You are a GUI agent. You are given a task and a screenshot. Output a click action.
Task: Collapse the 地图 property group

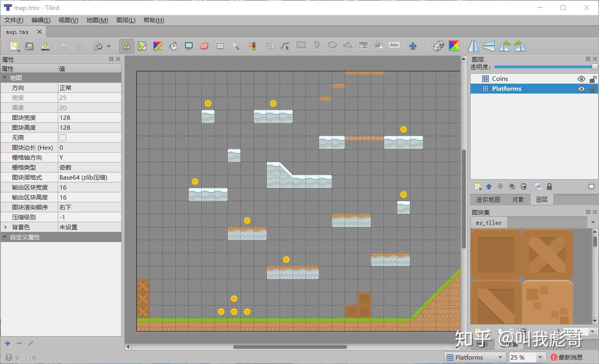click(x=5, y=78)
